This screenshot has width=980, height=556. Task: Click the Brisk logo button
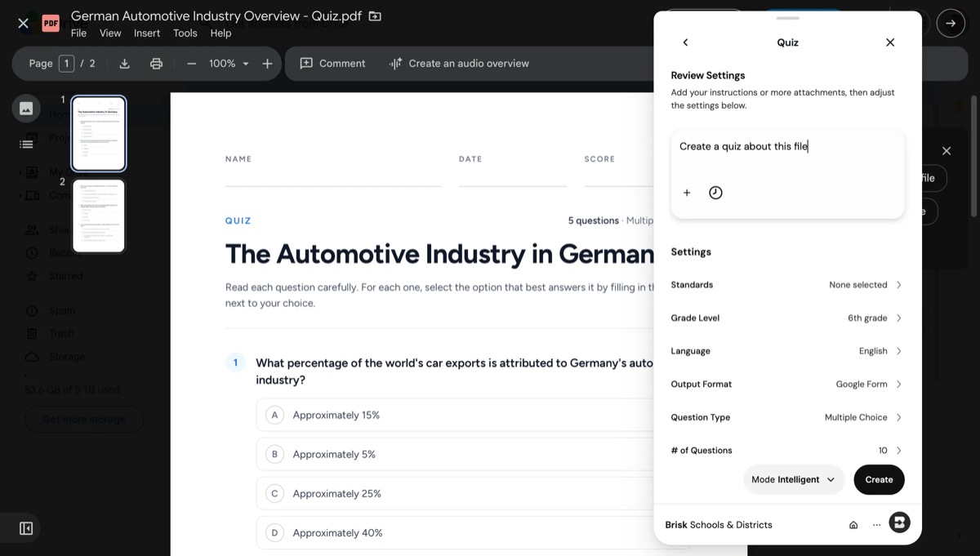tap(899, 523)
